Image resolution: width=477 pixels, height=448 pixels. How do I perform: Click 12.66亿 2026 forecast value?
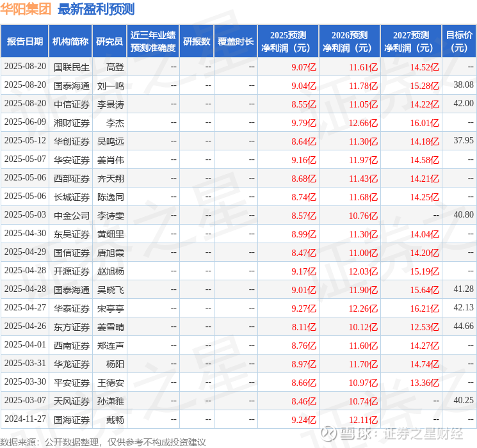point(363,123)
